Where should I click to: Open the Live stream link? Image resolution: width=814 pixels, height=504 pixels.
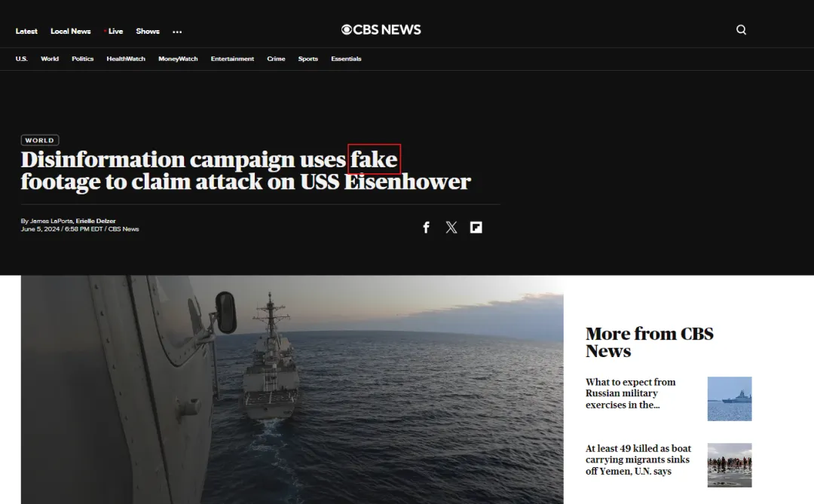coord(113,31)
